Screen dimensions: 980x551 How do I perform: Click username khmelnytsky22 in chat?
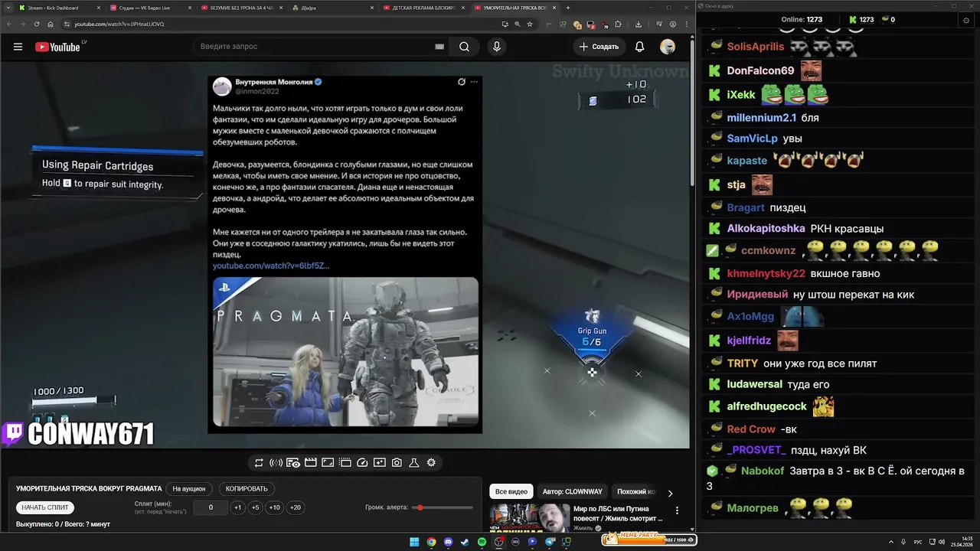click(766, 274)
